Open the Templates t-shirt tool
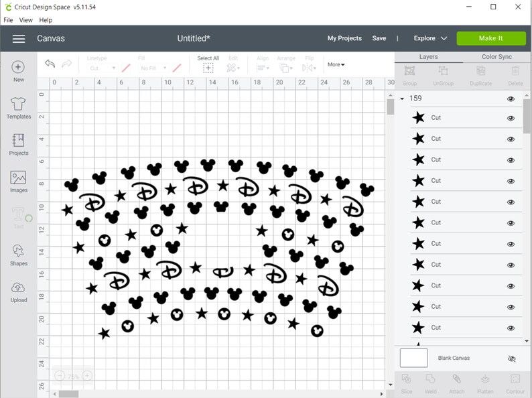The width and height of the screenshot is (532, 398). (18, 108)
